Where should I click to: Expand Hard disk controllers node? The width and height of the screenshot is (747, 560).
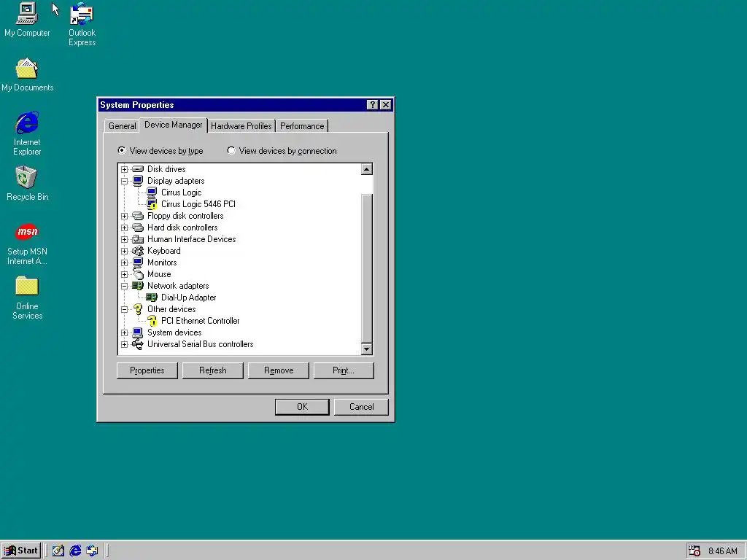point(124,227)
